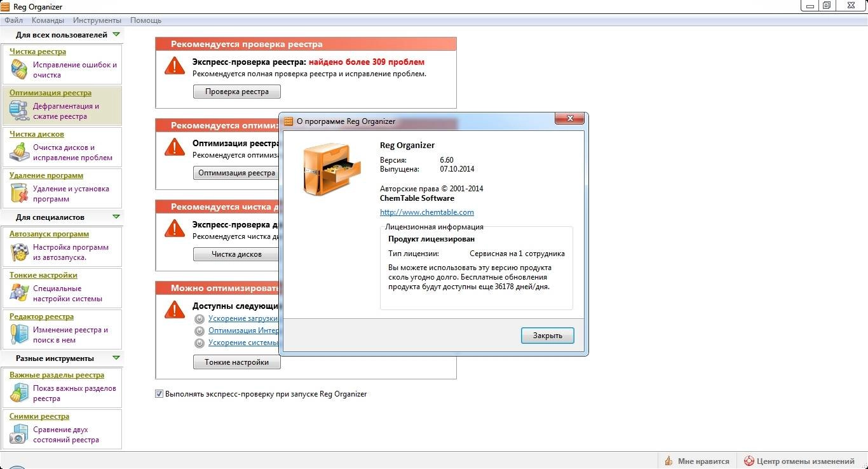868x469 pixels.
Task: Click Мне нравится in the status bar
Action: pyautogui.click(x=696, y=461)
